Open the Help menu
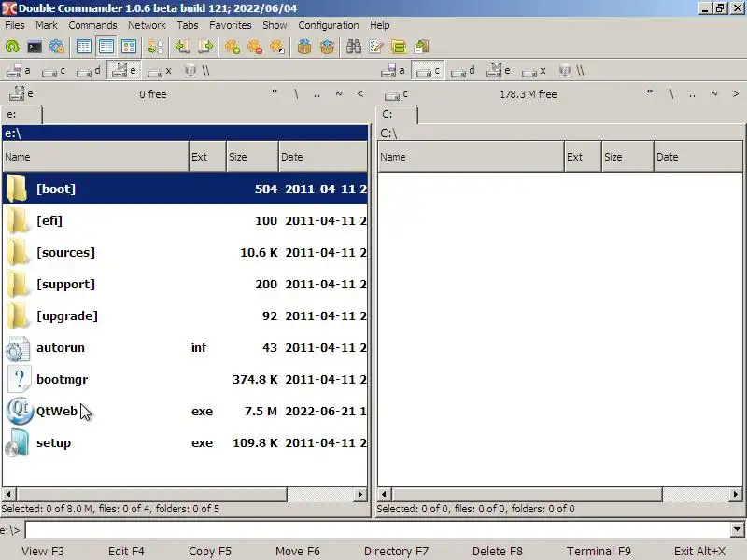The width and height of the screenshot is (747, 560). click(x=380, y=25)
